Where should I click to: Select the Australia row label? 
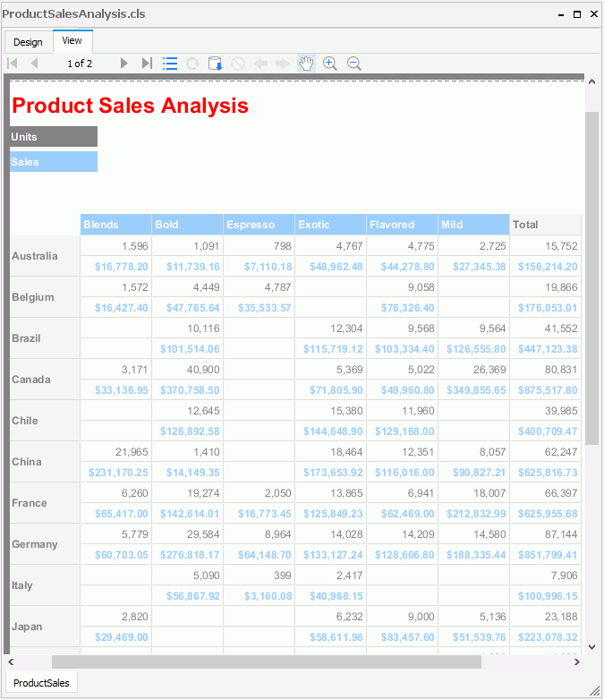[45, 256]
